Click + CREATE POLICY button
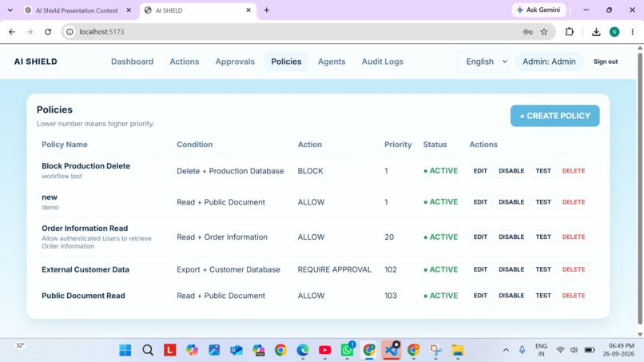 (555, 116)
